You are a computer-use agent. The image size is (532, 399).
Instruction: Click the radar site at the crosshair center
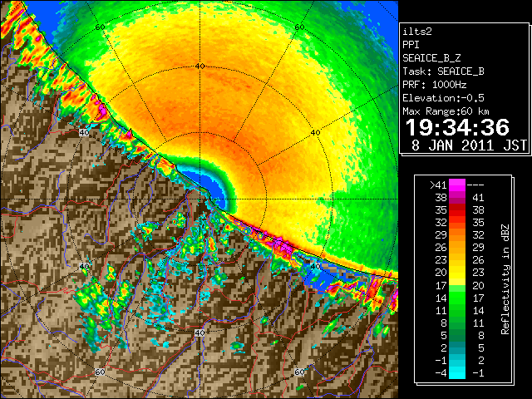click(x=199, y=199)
